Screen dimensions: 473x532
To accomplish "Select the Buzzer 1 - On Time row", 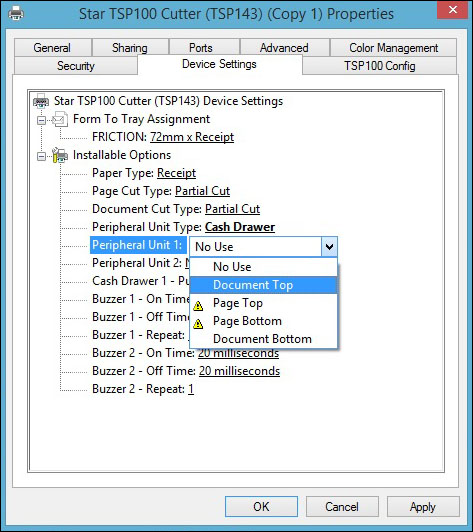I will tap(140, 299).
